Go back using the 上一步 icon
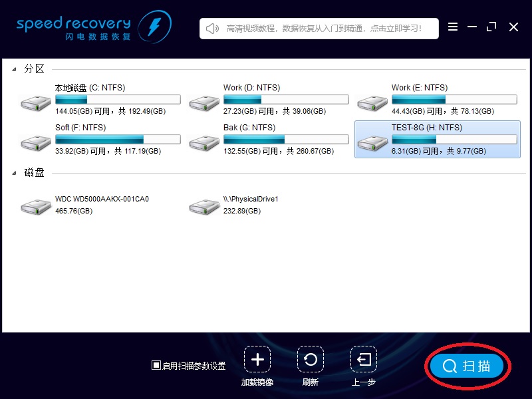532x399 pixels. click(x=363, y=360)
